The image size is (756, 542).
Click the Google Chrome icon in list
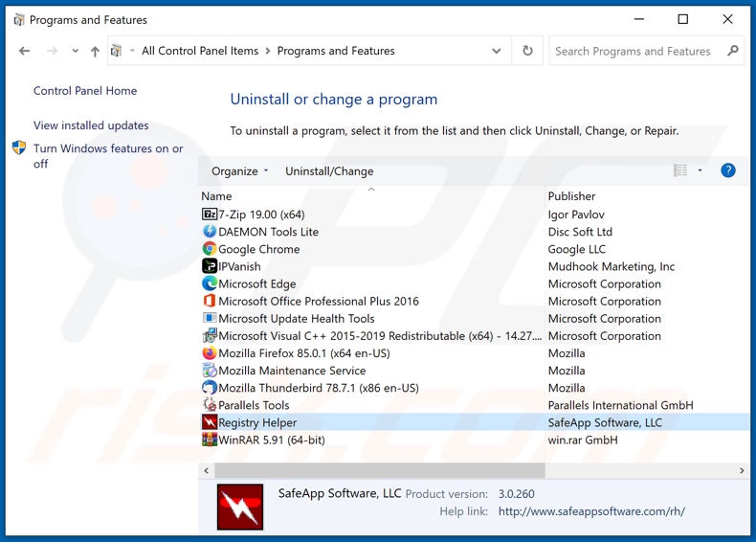pos(210,249)
